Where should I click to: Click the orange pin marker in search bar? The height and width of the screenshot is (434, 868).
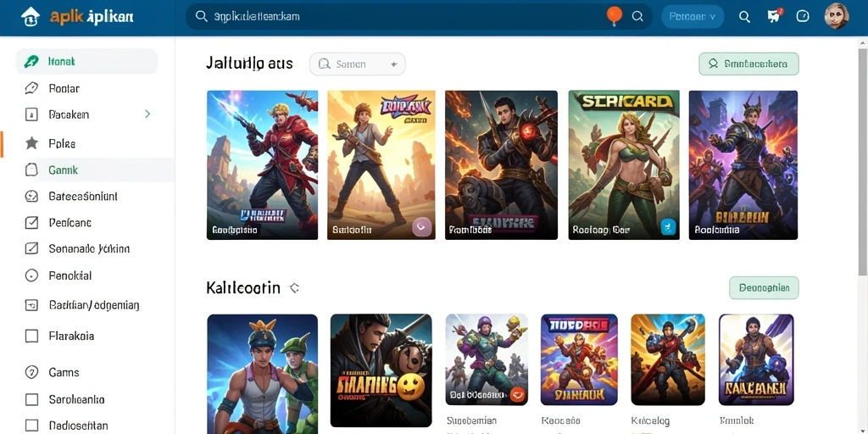615,15
